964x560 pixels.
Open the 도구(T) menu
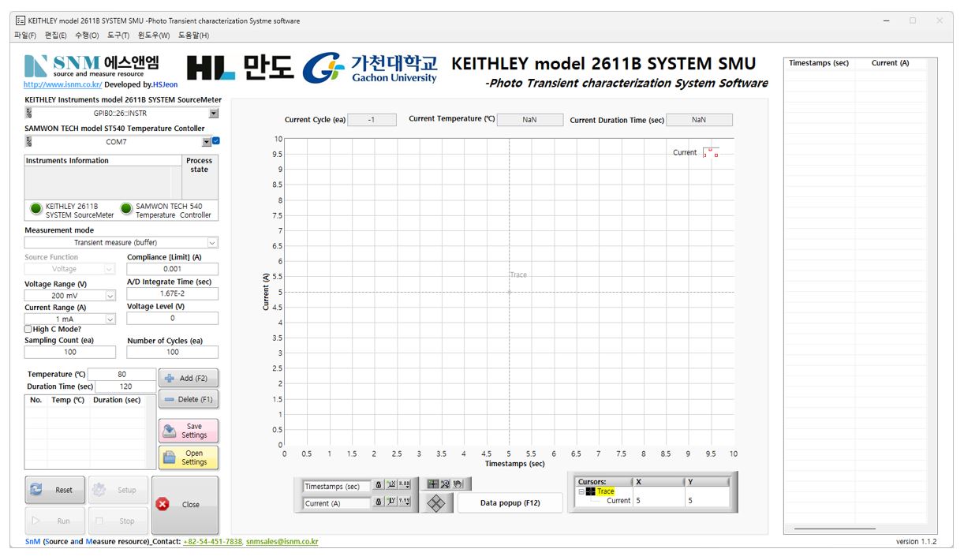(x=118, y=35)
